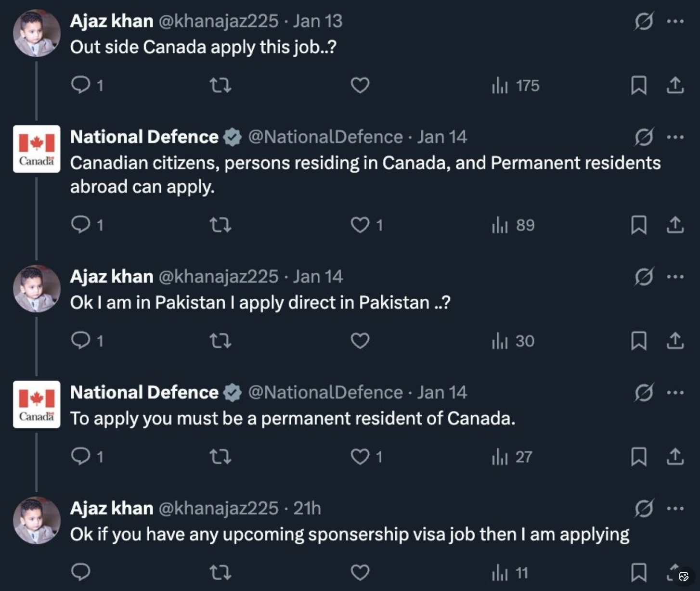This screenshot has width=700, height=591.
Task: Open more options on the last tweet
Action: coord(675,508)
